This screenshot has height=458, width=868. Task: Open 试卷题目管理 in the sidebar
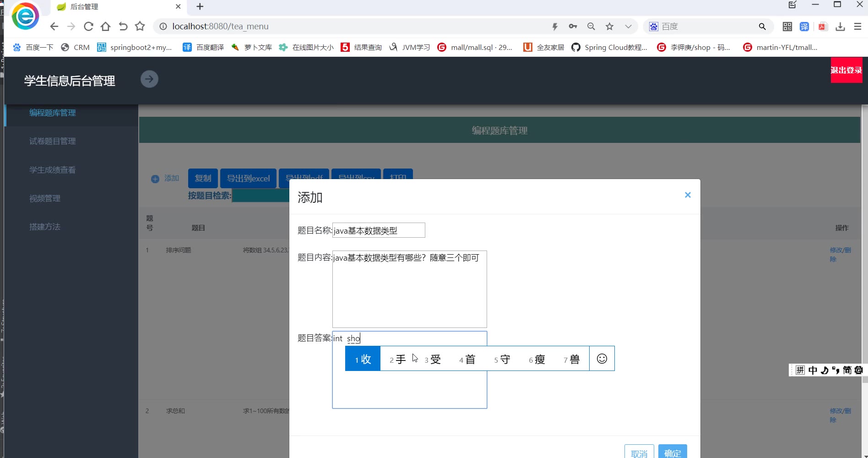click(x=53, y=142)
